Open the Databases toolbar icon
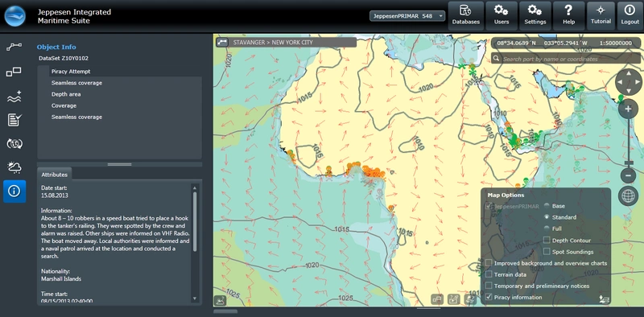 click(466, 15)
